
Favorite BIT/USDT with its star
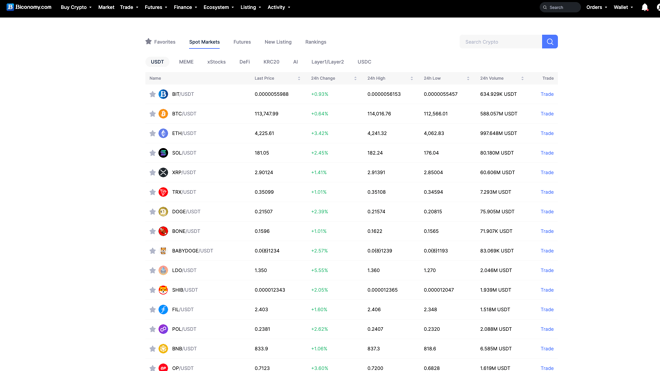click(152, 94)
